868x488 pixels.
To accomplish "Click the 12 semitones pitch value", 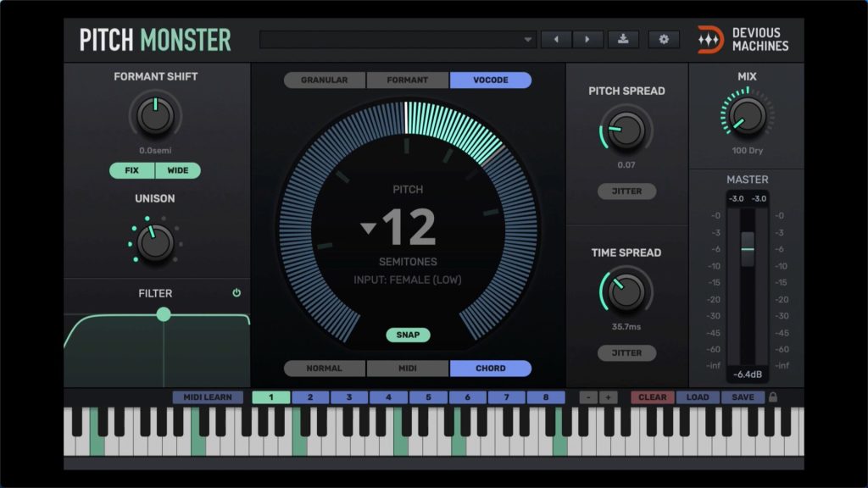I will tap(409, 227).
